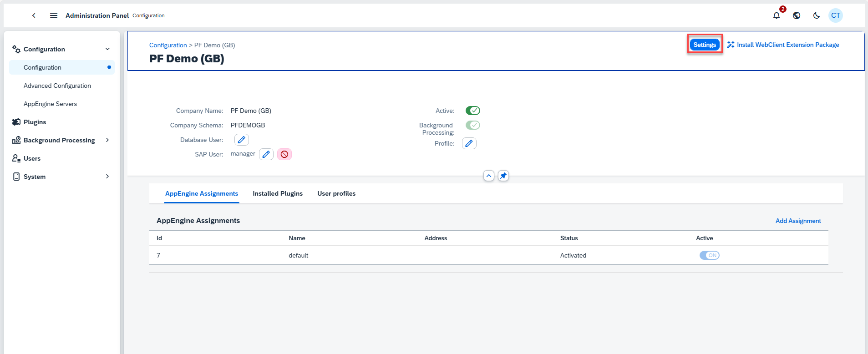Edit the SAP User with pencil
Screen dimensions: 868x354
coord(266,154)
